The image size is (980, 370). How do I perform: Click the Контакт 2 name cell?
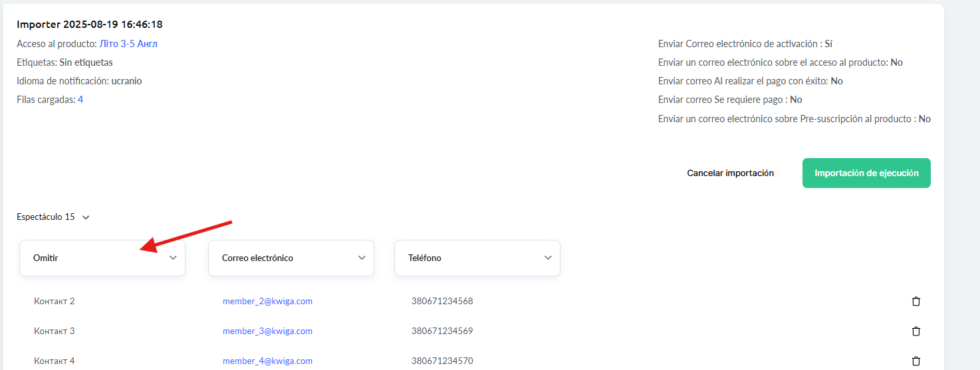pos(55,302)
